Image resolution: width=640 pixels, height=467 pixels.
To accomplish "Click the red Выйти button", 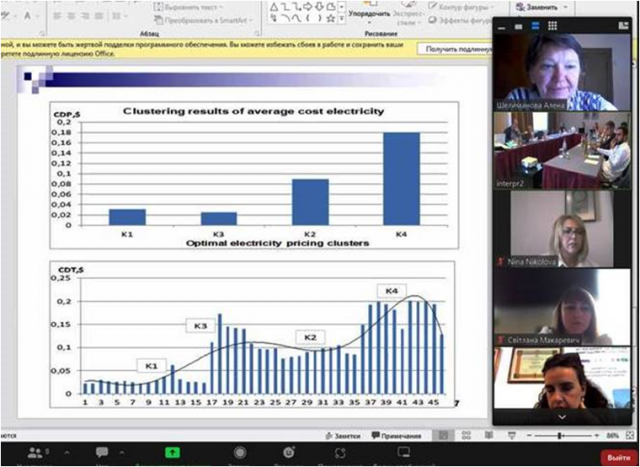I will [x=618, y=458].
